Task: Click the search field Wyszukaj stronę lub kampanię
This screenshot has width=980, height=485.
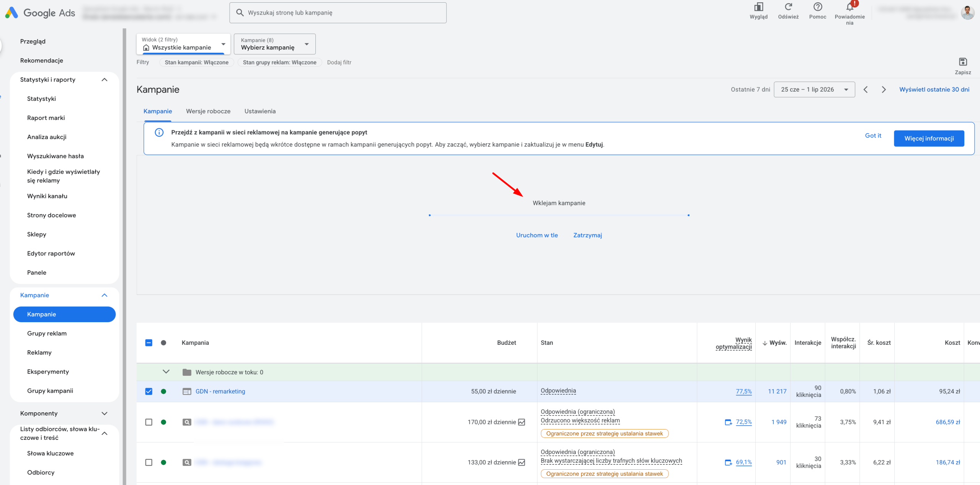Action: (x=338, y=13)
